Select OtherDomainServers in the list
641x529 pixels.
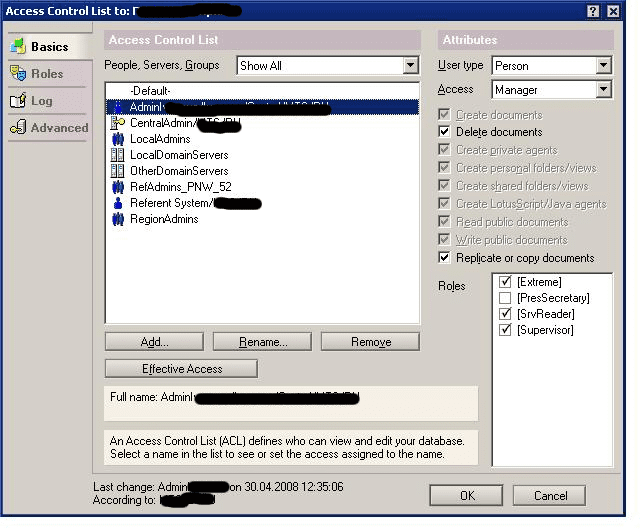179,171
